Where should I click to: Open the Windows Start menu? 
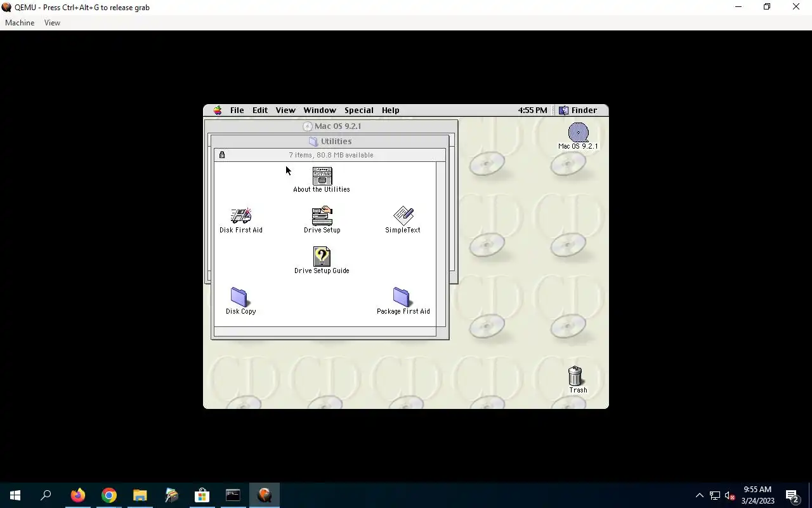pos(15,495)
